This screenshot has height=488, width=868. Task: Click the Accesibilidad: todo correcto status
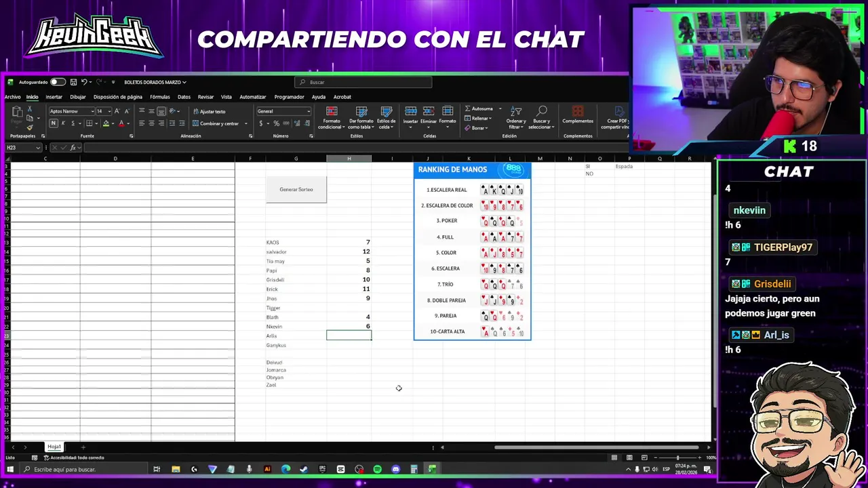pos(75,458)
